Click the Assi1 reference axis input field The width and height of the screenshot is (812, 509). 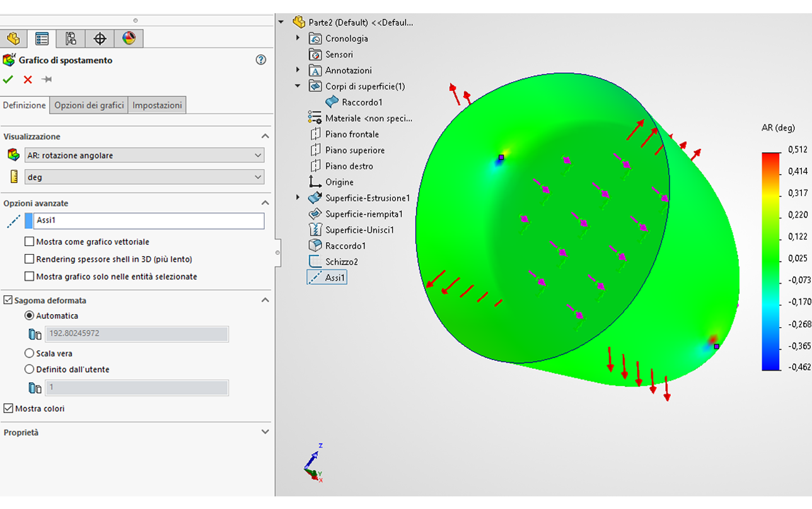tap(149, 221)
